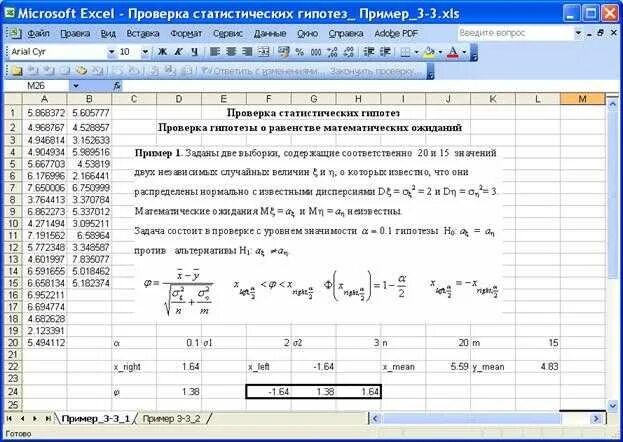
Task: Select row 24 header
Action: coord(13,392)
